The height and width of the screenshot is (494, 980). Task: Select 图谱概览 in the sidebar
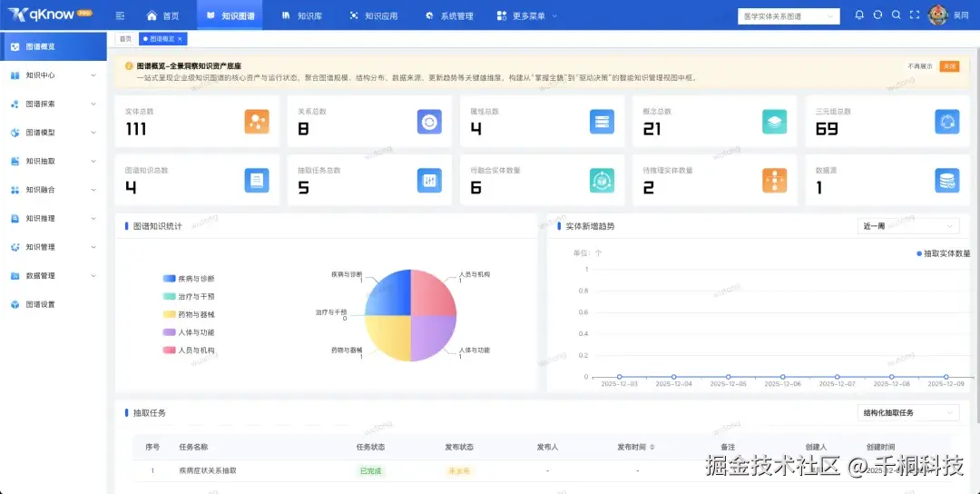point(54,46)
